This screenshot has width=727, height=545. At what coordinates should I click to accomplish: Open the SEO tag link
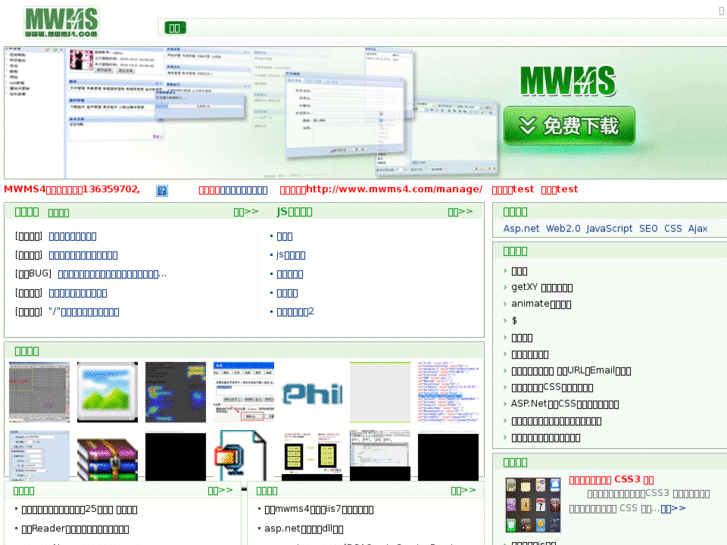pyautogui.click(x=648, y=228)
